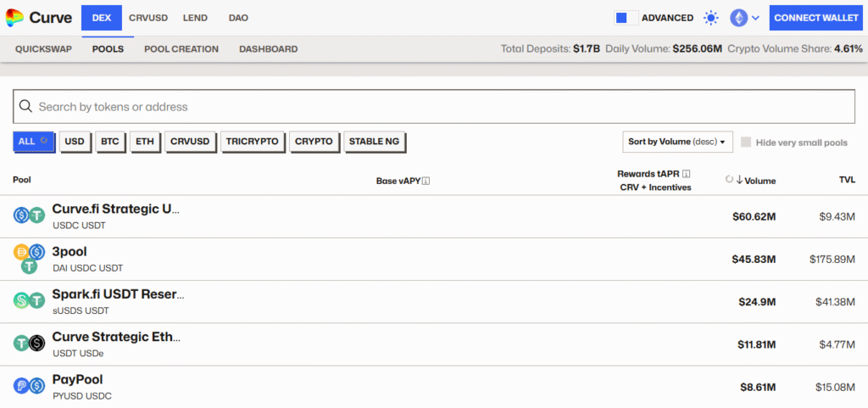Click USDT token icon in Curve.fi Strategic row

[x=36, y=216]
